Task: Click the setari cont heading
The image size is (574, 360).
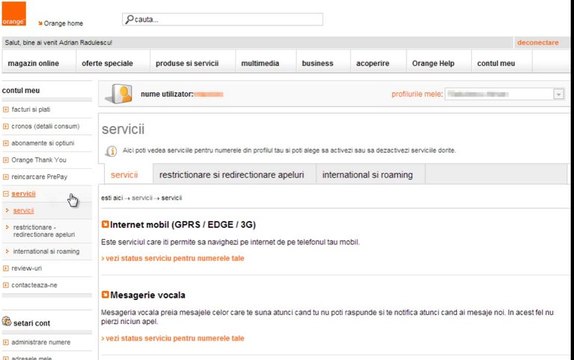Action: [32, 323]
